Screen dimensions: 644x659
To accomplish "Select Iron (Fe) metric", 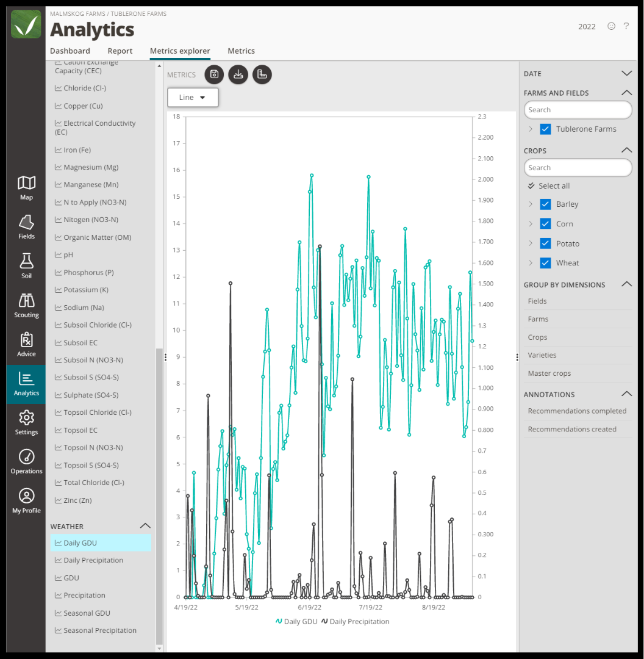I will point(73,150).
